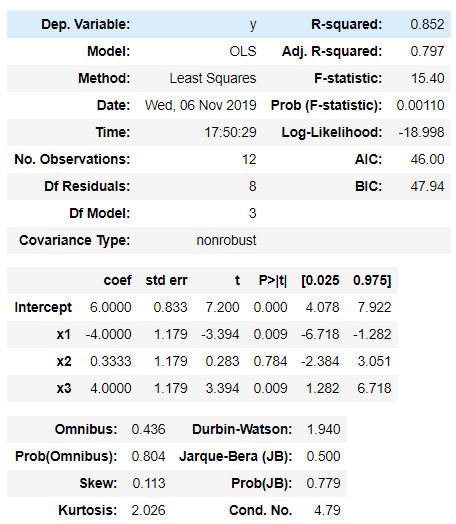Click the Intercept upper bound 7.922
The width and height of the screenshot is (456, 524).
click(374, 307)
